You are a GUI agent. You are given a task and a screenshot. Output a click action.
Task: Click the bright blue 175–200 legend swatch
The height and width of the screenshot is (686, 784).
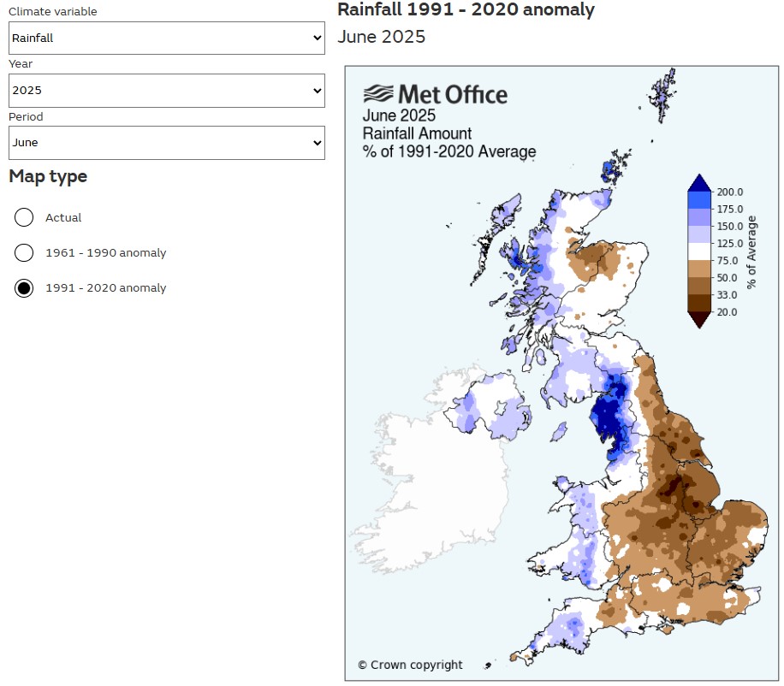click(699, 200)
